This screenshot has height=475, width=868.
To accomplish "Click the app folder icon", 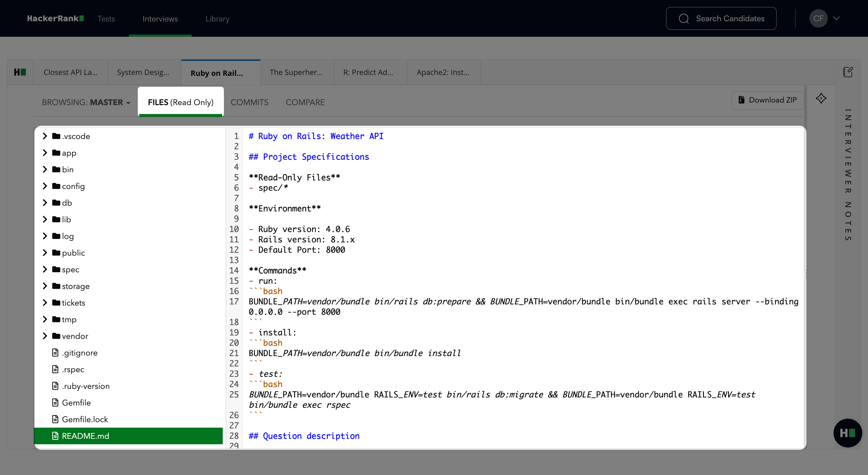I will tap(56, 153).
